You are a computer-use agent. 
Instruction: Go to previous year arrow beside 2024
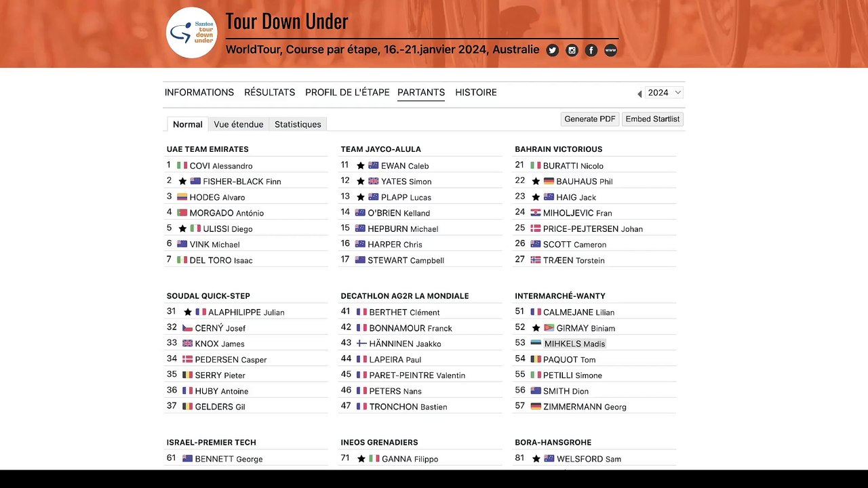coord(639,94)
